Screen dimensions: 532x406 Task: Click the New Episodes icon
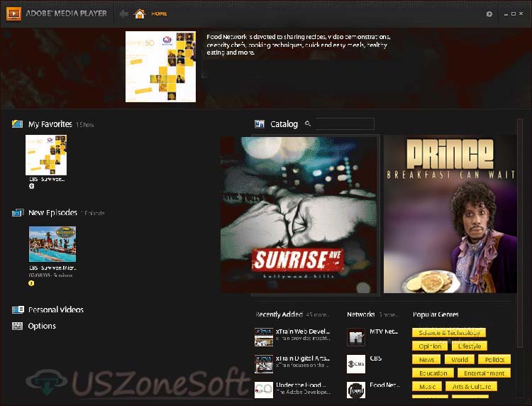(x=18, y=212)
